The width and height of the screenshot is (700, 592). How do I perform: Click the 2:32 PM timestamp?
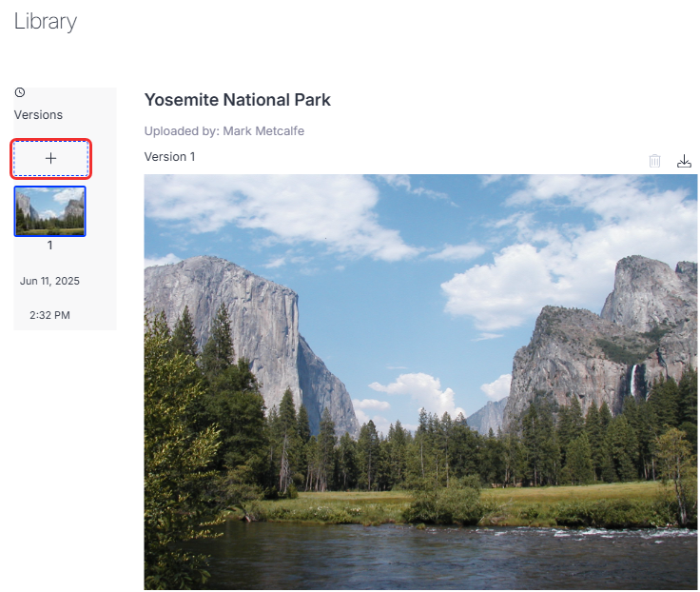[x=49, y=315]
